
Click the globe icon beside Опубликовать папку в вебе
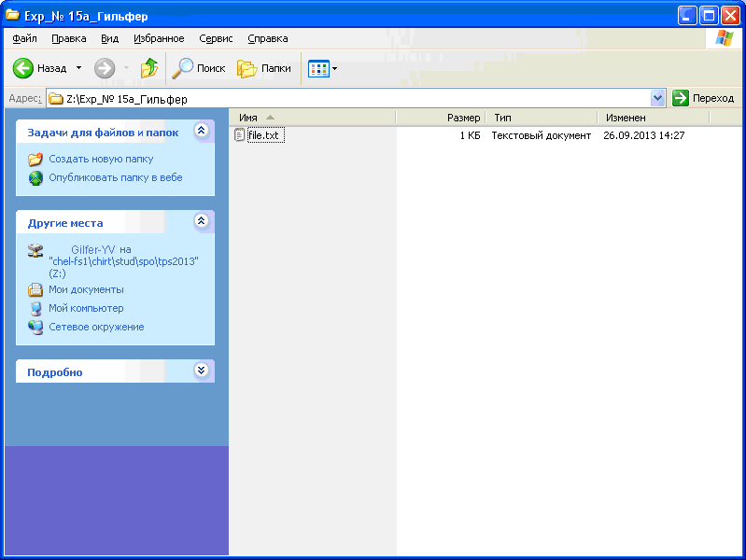pos(35,178)
